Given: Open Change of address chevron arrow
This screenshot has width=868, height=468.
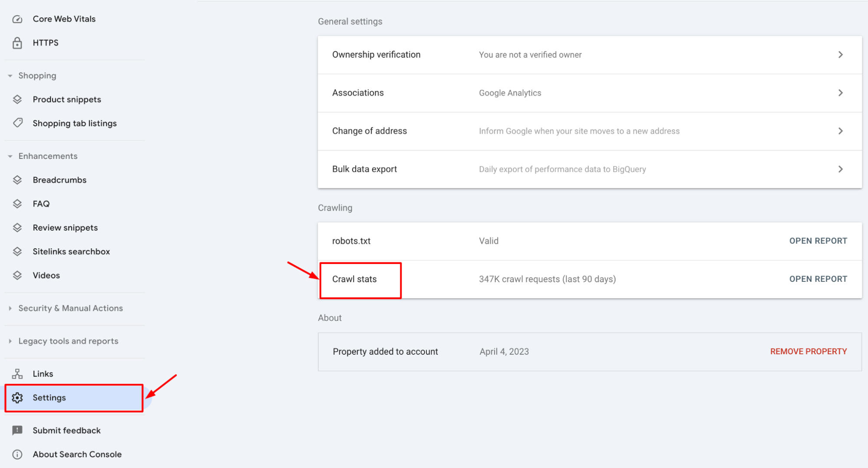Looking at the screenshot, I should [x=841, y=131].
